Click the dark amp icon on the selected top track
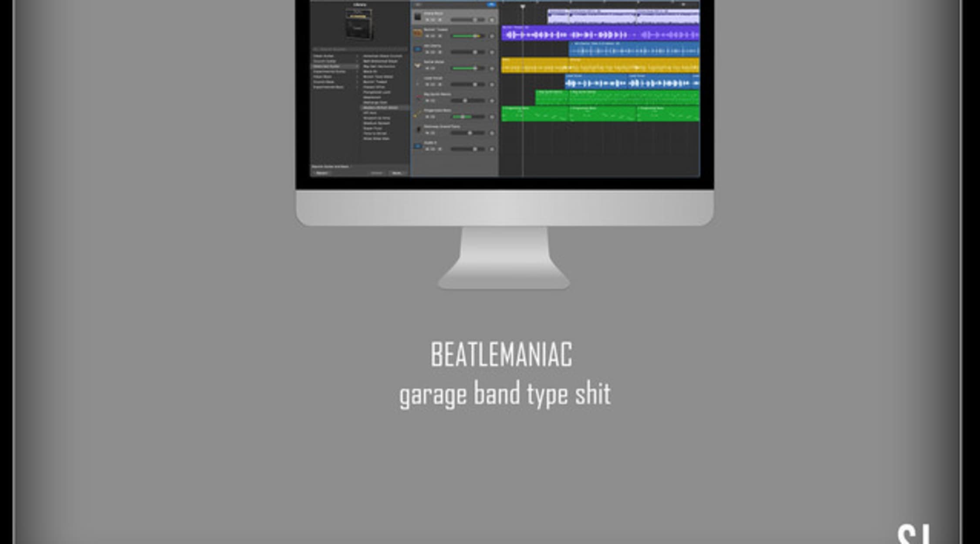Screen dimensions: 980x544 click(x=418, y=17)
